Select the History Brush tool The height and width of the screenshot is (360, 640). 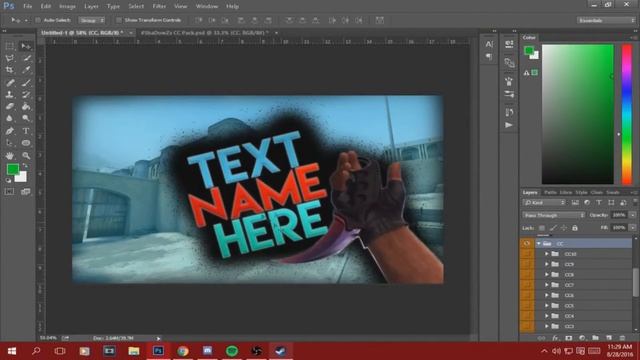click(26, 94)
